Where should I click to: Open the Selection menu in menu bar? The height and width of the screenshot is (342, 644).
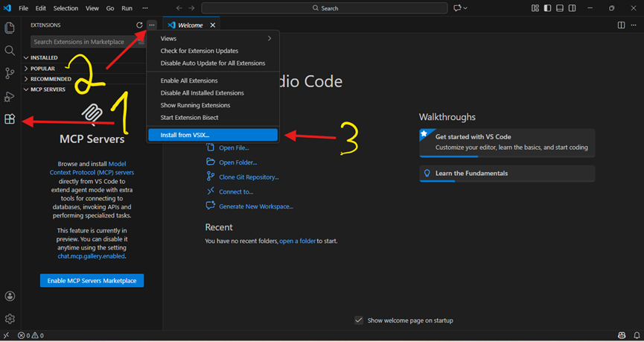point(66,8)
